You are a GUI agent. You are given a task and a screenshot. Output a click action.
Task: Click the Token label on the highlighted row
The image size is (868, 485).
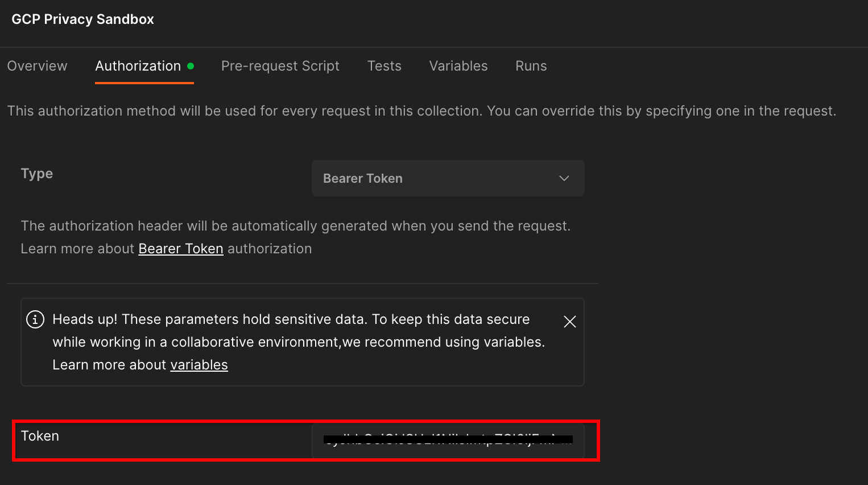click(x=40, y=436)
